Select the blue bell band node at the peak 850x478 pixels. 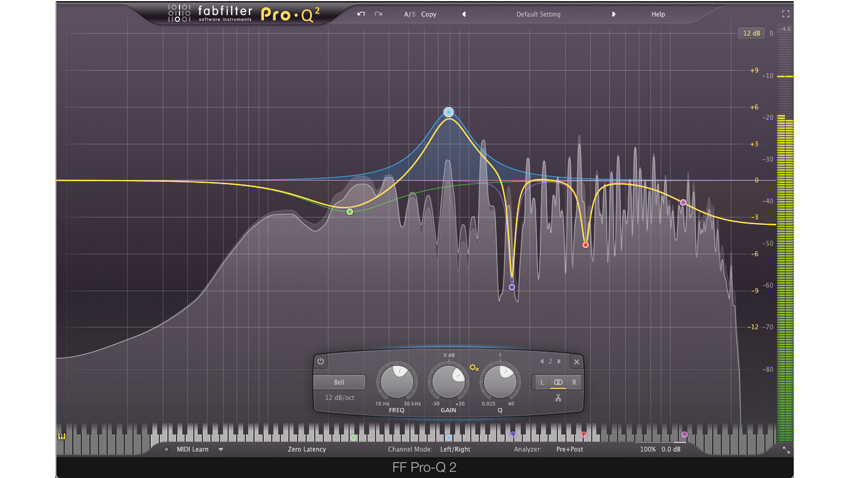(448, 112)
